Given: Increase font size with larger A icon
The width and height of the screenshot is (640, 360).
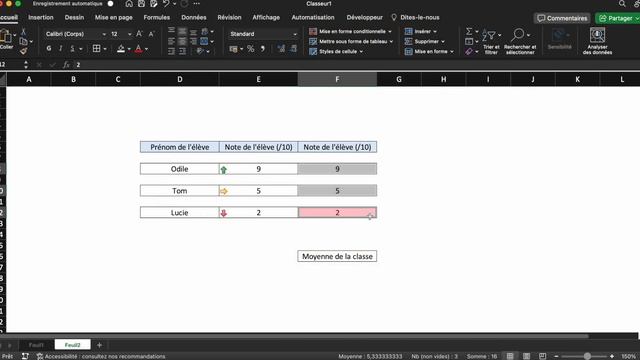Looking at the screenshot, I should (x=139, y=34).
